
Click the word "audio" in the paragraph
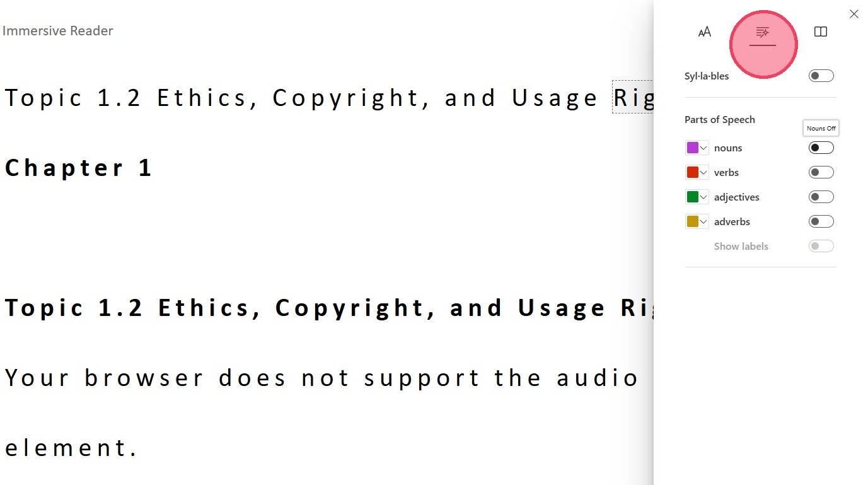(x=598, y=378)
